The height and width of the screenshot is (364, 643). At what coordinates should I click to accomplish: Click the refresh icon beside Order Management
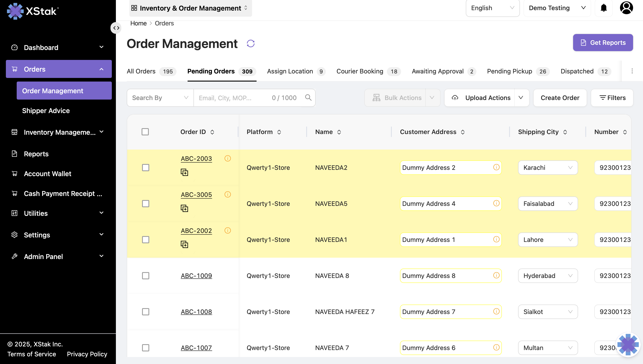[250, 43]
